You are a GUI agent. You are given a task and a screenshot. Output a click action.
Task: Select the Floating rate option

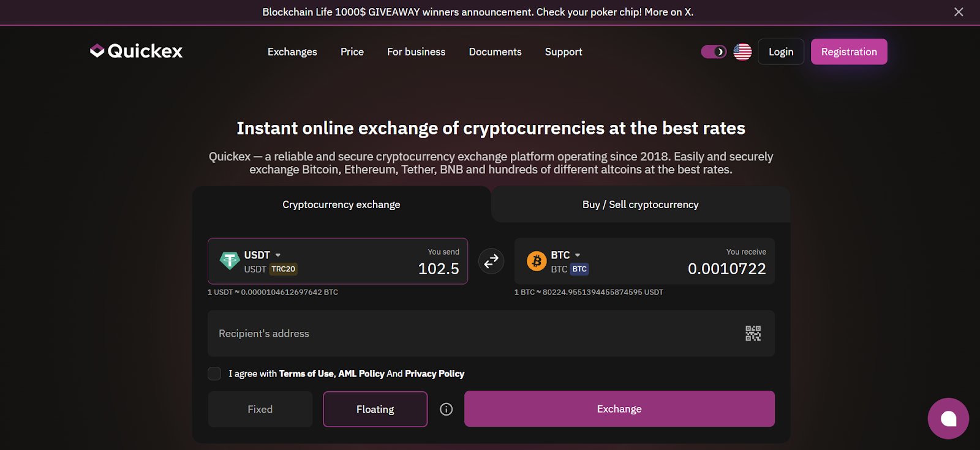[x=375, y=409]
